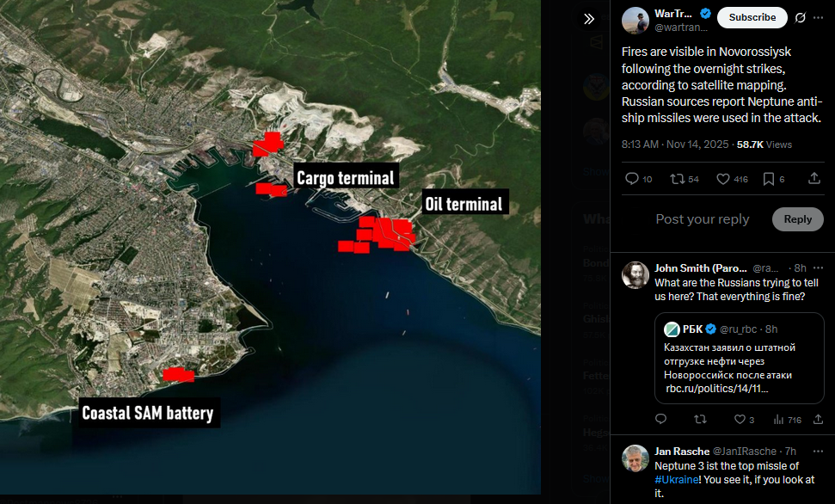Open Jan Rasche's profile avatar
835x504 pixels.
[x=635, y=458]
